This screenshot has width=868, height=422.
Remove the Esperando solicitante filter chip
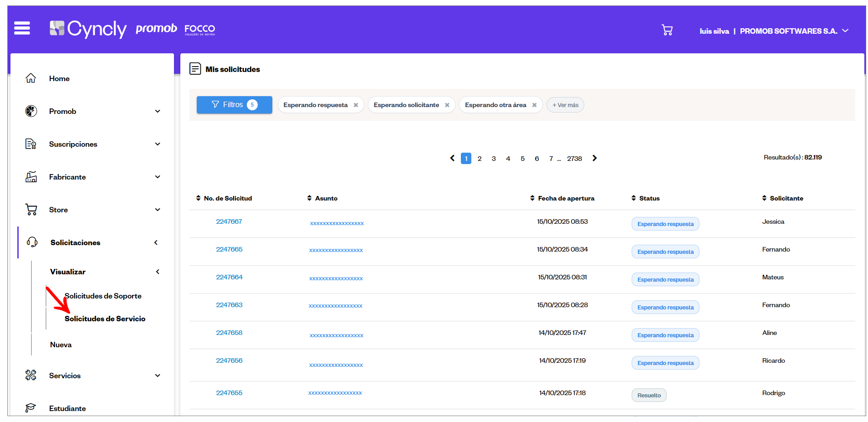[x=447, y=105]
